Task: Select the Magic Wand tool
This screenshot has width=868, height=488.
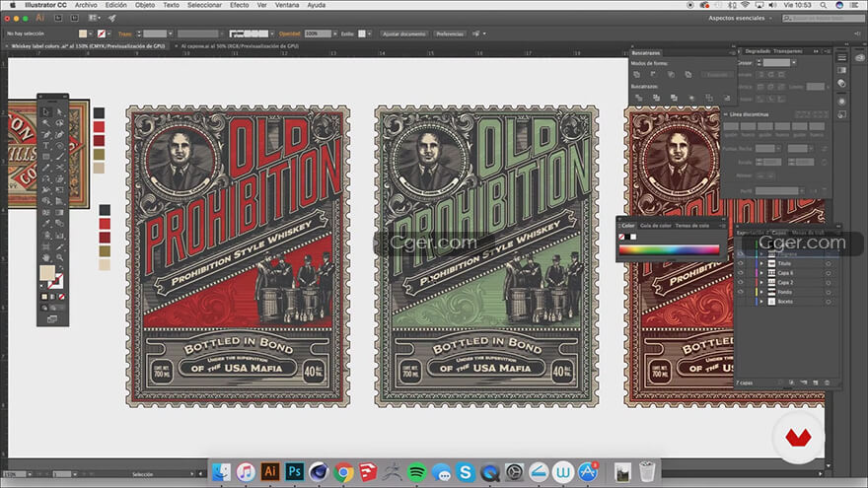Action: 46,123
